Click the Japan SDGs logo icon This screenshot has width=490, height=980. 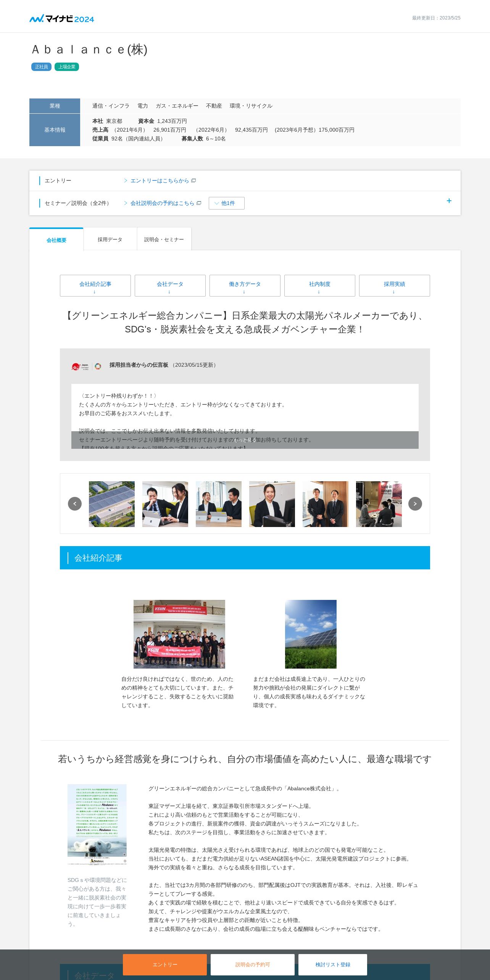80,366
